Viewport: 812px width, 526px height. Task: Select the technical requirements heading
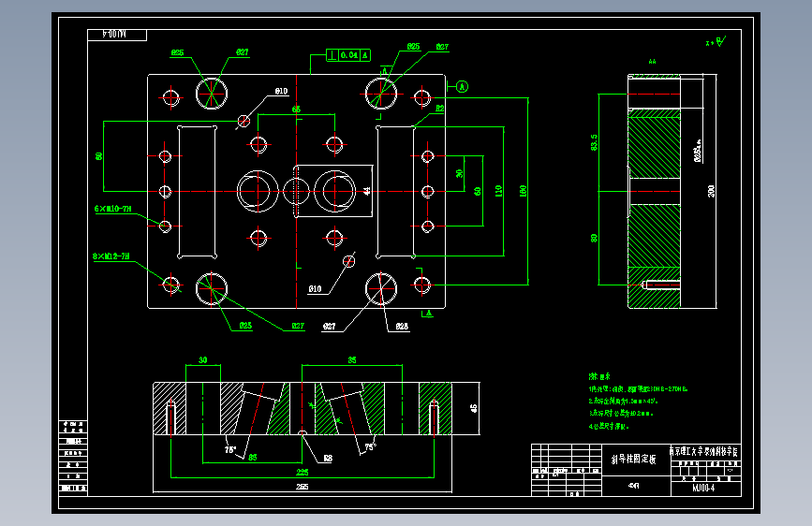tap(599, 376)
